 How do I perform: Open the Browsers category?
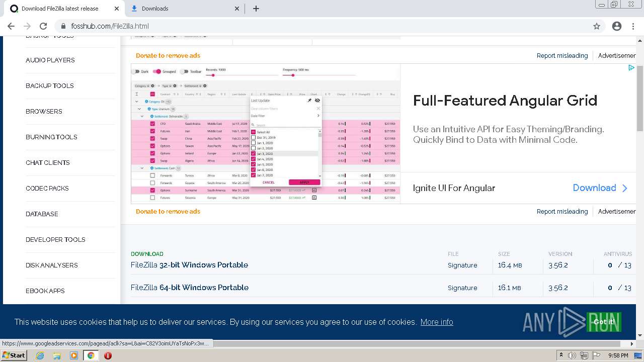click(x=44, y=111)
